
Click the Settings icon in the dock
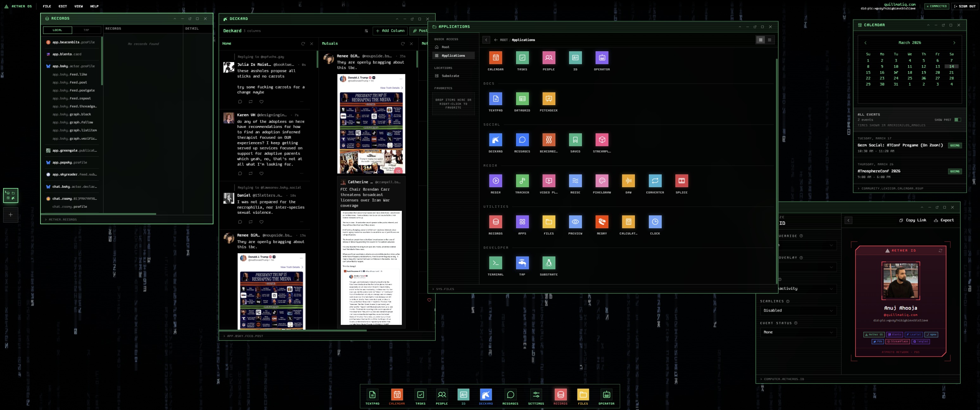click(x=536, y=395)
